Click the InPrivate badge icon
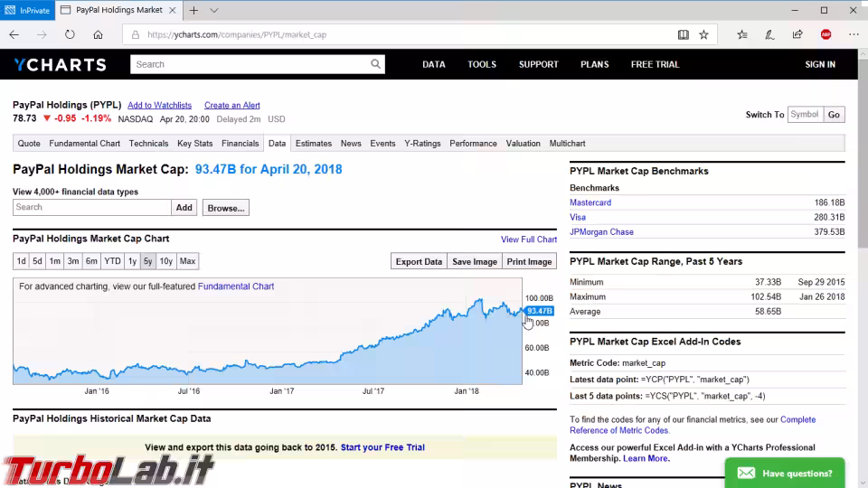The width and height of the screenshot is (868, 488). [10, 10]
